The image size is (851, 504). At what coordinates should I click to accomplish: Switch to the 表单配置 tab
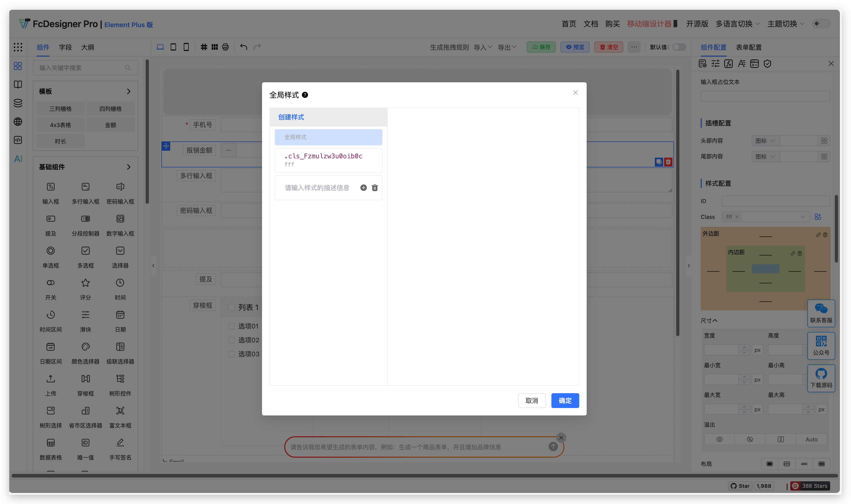pyautogui.click(x=749, y=47)
